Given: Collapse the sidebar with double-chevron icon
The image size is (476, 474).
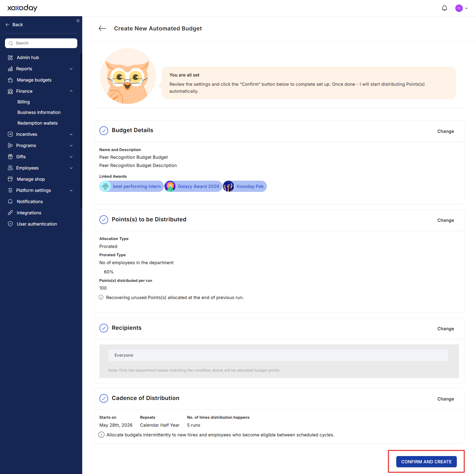Looking at the screenshot, I should (78, 21).
